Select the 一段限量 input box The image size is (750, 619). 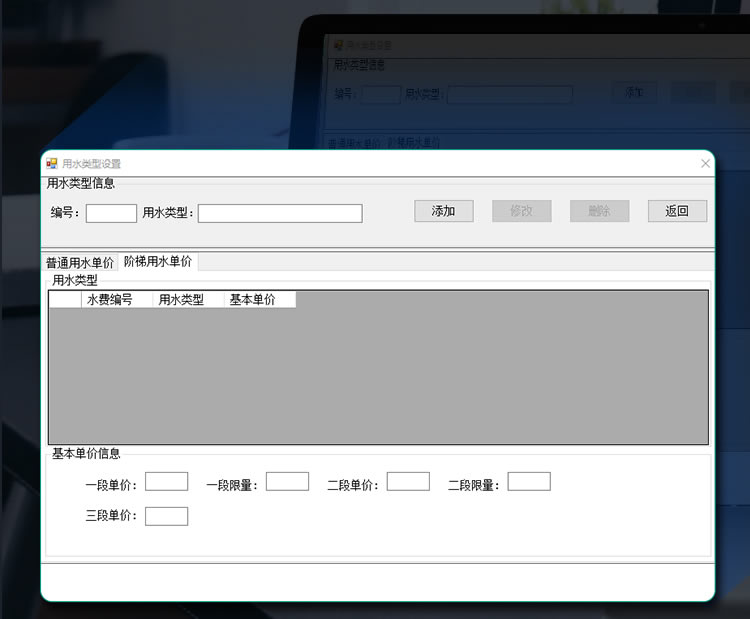(x=287, y=482)
